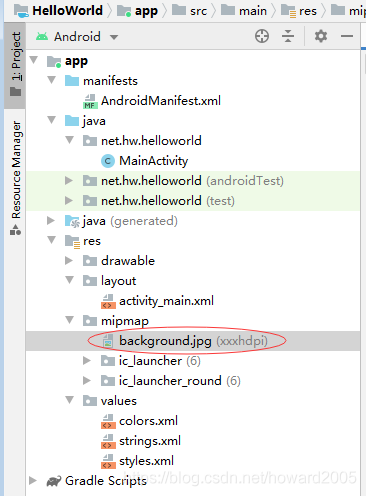Click the ic_launcher folder icon
Screen dimensions: 366x496
pyautogui.click(x=108, y=361)
